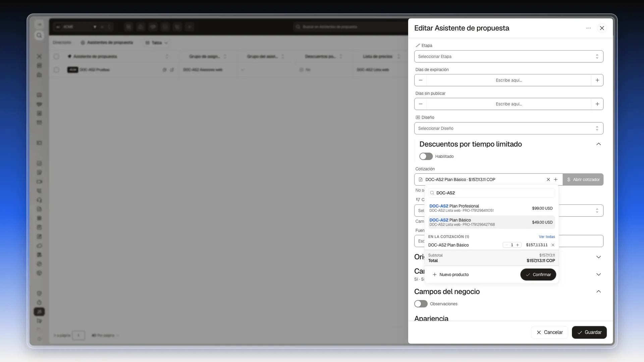
Task: Open the Seleccionar Etapa dropdown
Action: pyautogui.click(x=508, y=56)
